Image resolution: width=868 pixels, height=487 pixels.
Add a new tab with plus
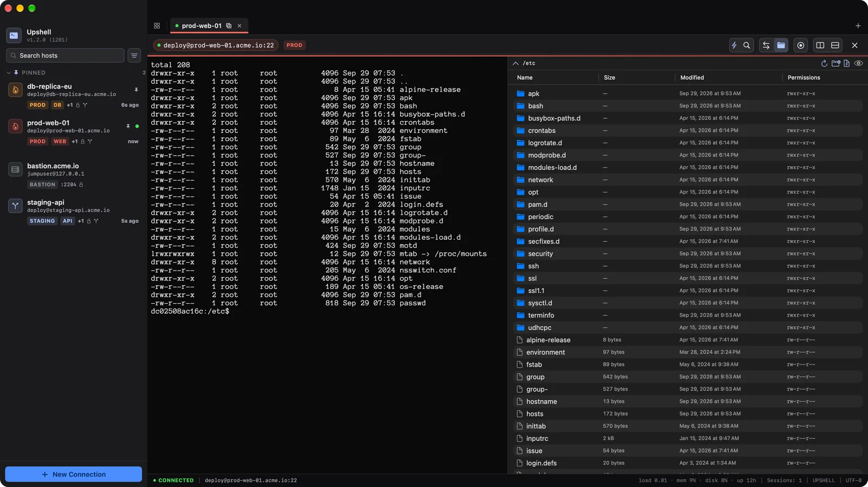coord(858,25)
